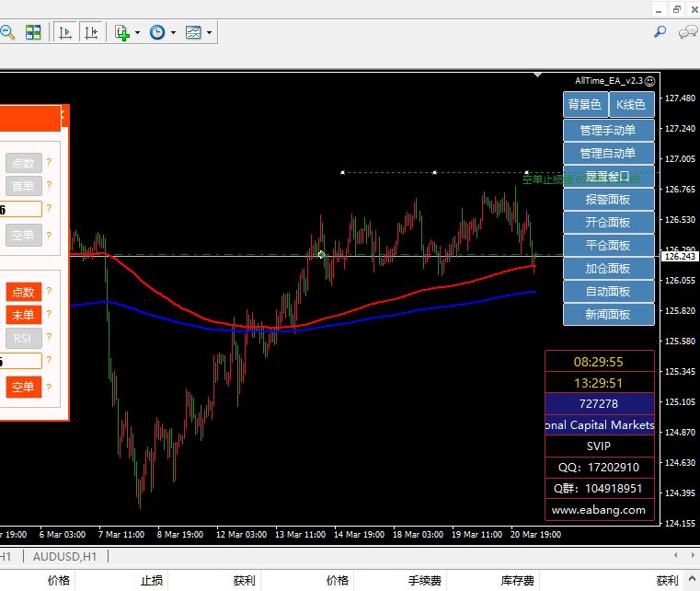Toggle the orange 末单 button
Image resolution: width=700 pixels, height=591 pixels.
tap(23, 315)
